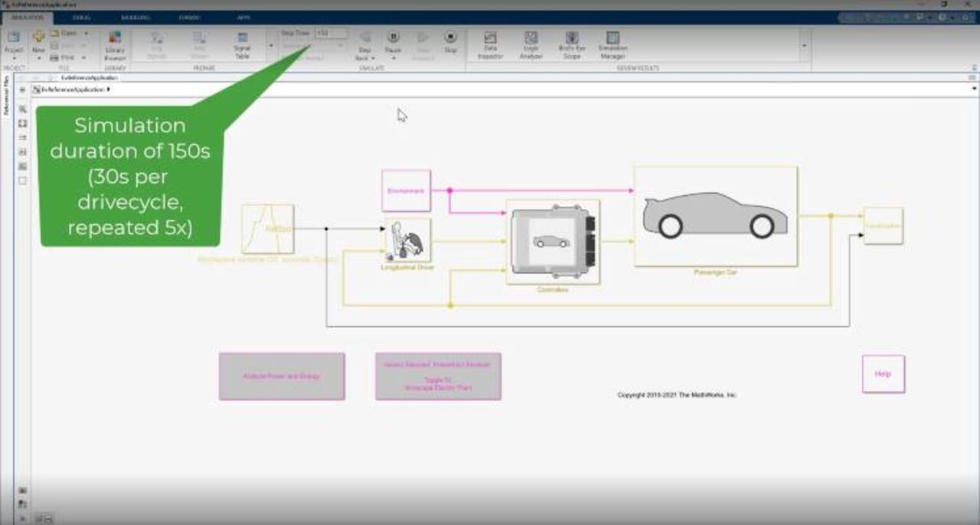This screenshot has height=525, width=980.
Task: Open the Simulation Manager
Action: click(612, 45)
